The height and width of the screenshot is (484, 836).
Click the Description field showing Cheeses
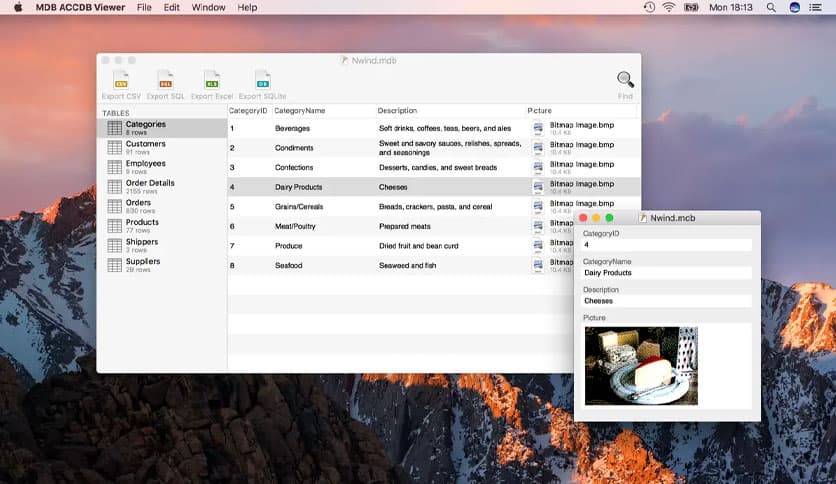[x=666, y=301]
